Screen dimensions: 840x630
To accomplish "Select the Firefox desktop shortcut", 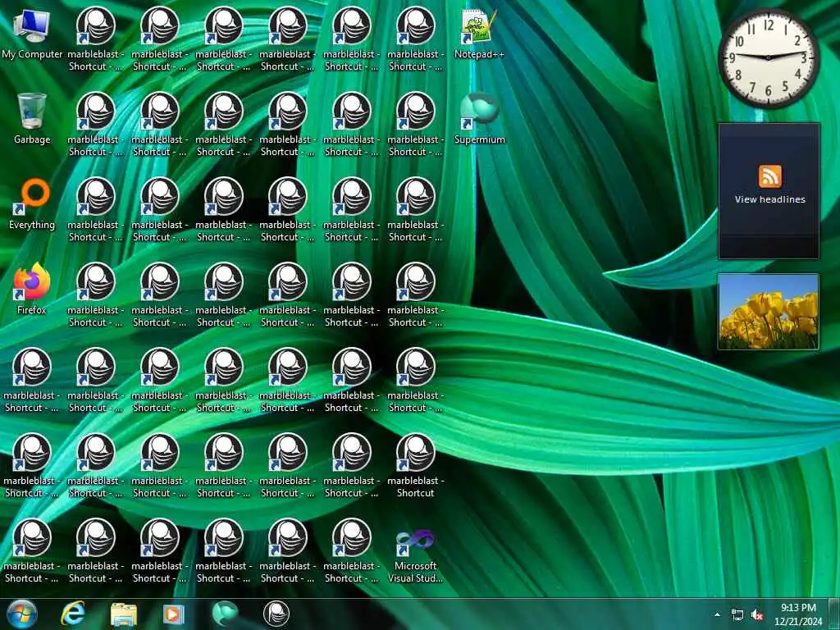I will coord(32,290).
